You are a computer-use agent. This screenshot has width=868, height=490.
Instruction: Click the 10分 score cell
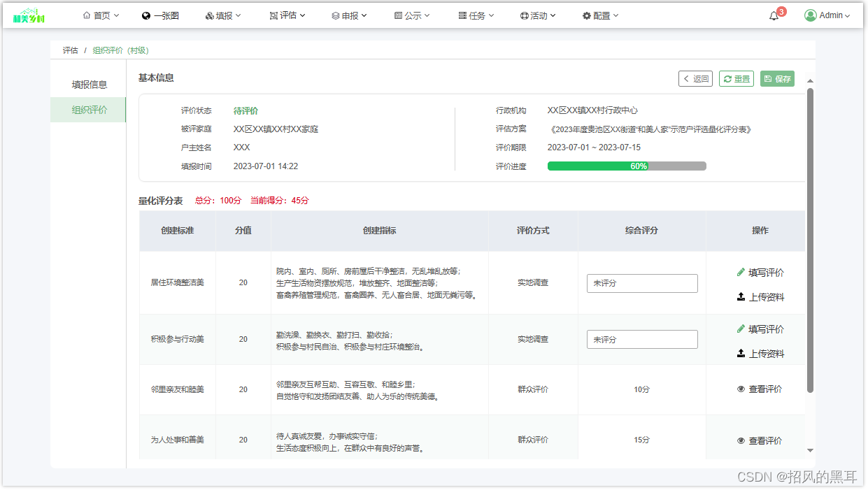click(642, 389)
